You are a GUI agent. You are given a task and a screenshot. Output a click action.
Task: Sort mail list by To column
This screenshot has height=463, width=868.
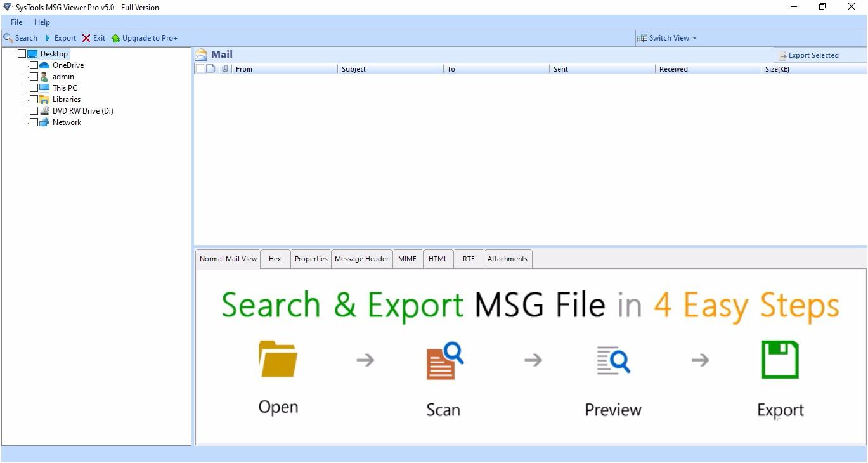496,69
